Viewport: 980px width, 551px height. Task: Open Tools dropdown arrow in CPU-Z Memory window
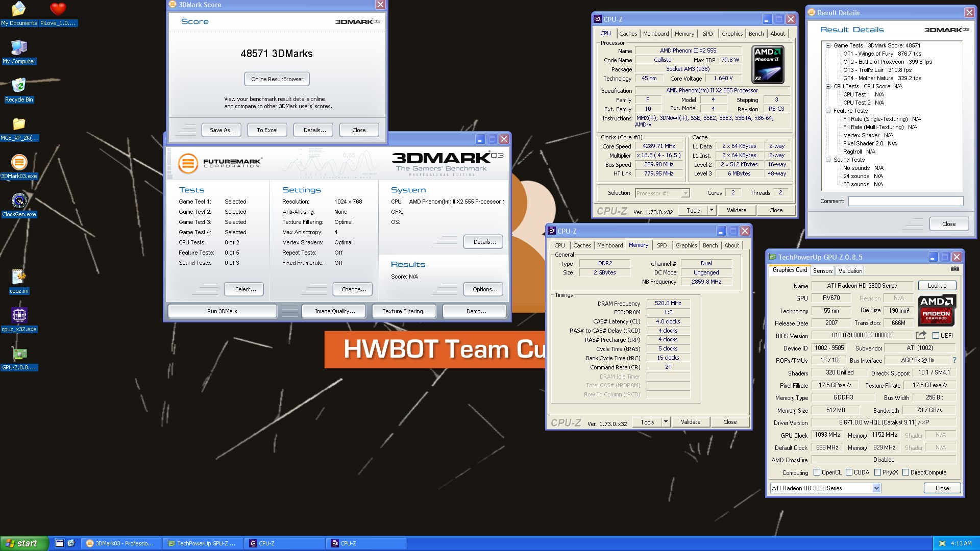click(666, 422)
